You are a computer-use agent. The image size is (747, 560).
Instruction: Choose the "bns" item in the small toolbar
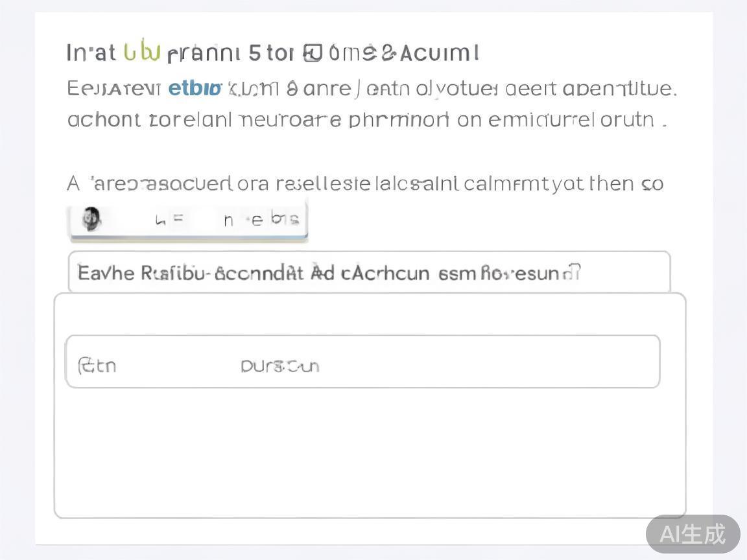point(285,219)
